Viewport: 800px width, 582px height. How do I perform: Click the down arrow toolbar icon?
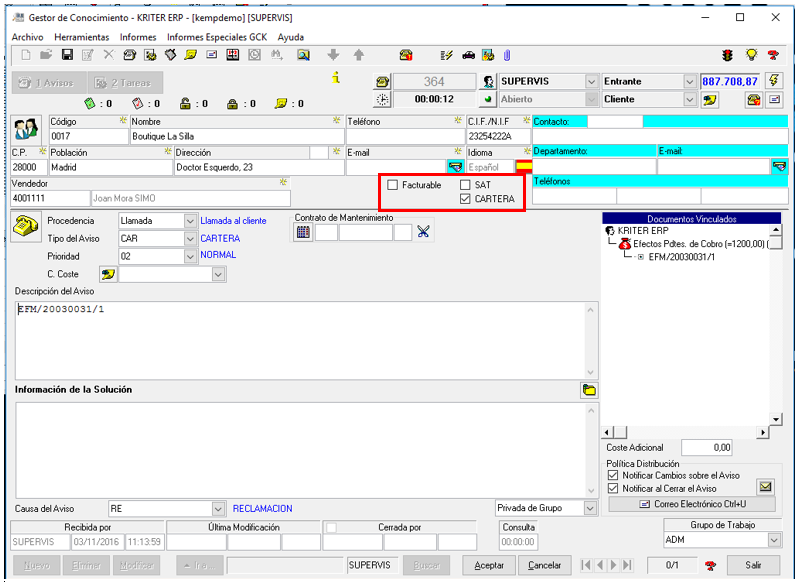coord(333,55)
